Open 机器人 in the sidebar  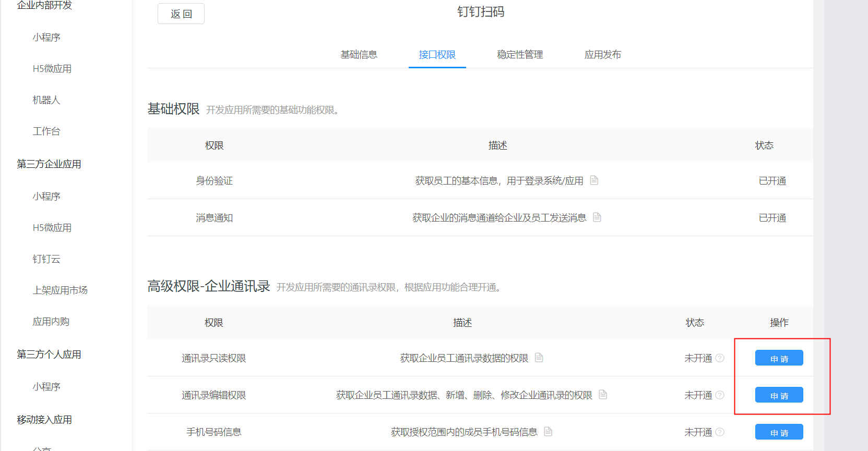point(46,100)
